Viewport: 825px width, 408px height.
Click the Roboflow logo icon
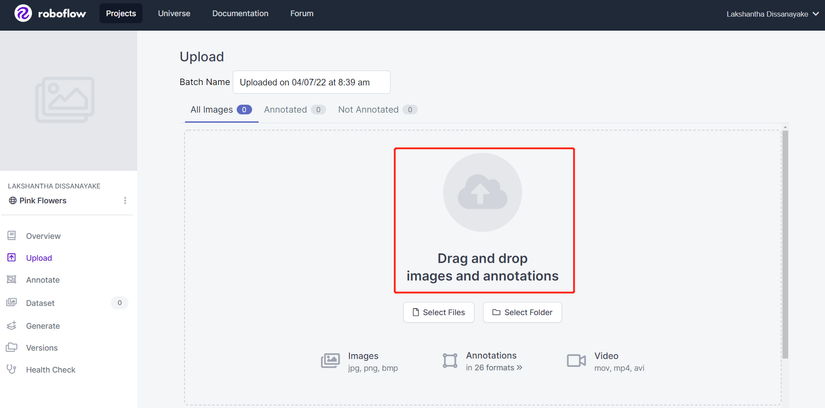[x=23, y=13]
